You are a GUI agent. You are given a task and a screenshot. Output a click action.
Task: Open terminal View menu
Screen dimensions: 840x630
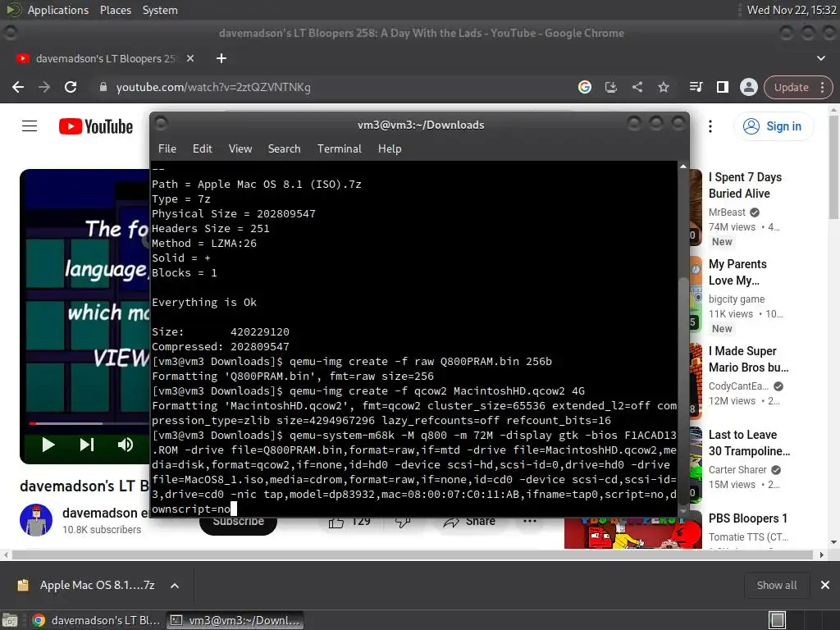pyautogui.click(x=240, y=149)
